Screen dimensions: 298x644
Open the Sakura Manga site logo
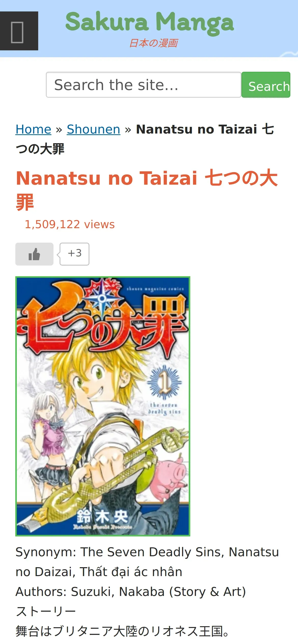point(150,22)
